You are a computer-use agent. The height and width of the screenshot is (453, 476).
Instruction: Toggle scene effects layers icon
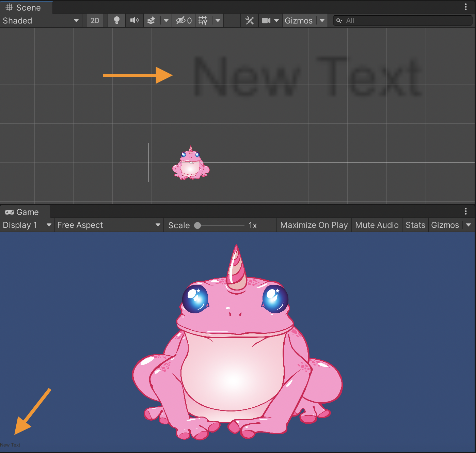pos(151,21)
